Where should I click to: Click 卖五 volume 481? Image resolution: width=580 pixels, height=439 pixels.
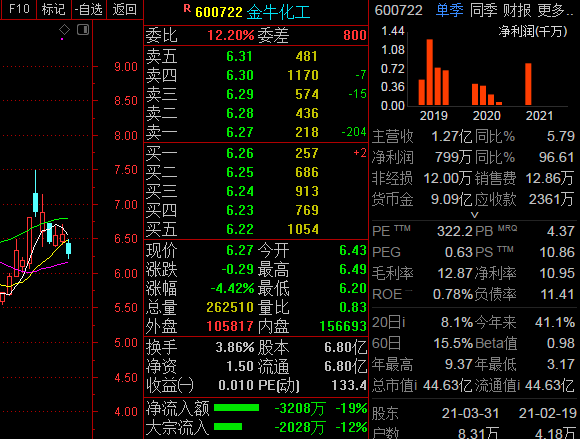pyautogui.click(x=307, y=56)
